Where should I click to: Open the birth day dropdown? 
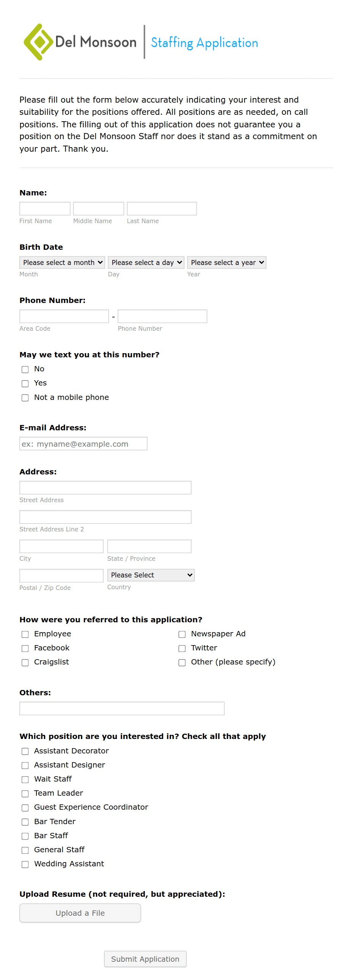145,262
